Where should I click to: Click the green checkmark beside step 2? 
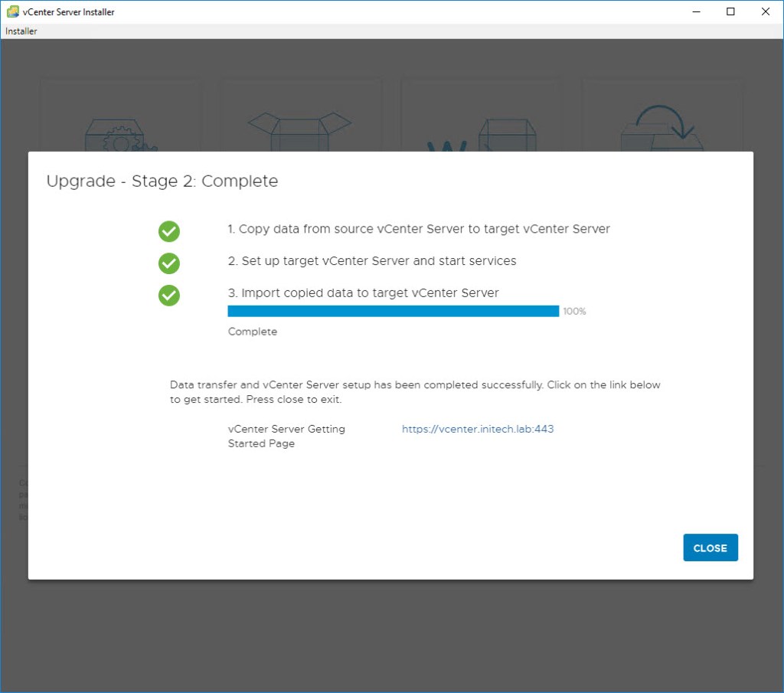[x=169, y=263]
